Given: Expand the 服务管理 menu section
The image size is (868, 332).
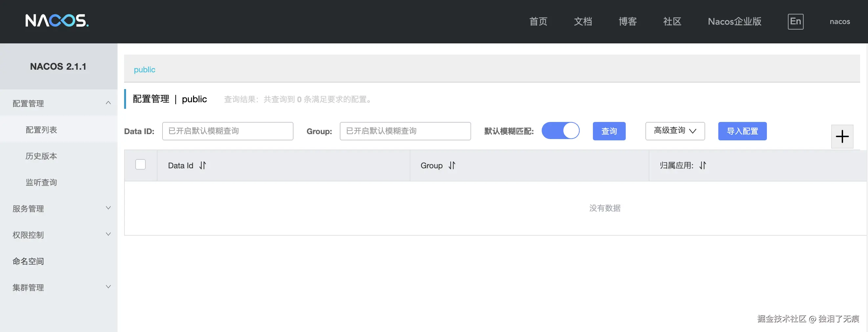Looking at the screenshot, I should pyautogui.click(x=59, y=208).
